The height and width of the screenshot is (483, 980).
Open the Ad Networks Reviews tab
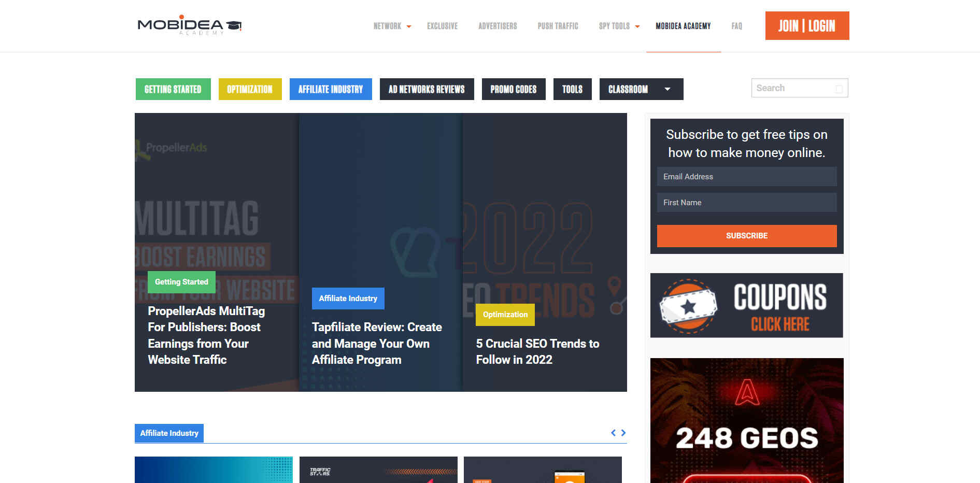pos(427,89)
